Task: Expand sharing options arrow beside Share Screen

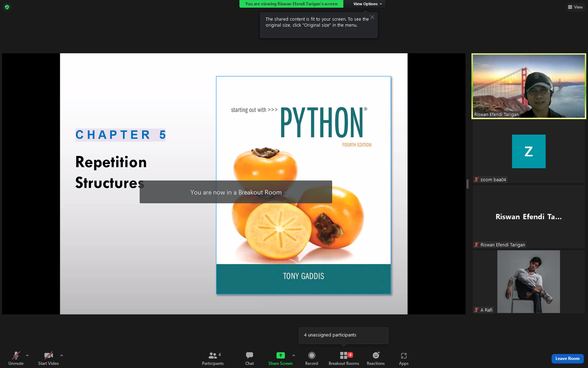Action: [x=294, y=355]
